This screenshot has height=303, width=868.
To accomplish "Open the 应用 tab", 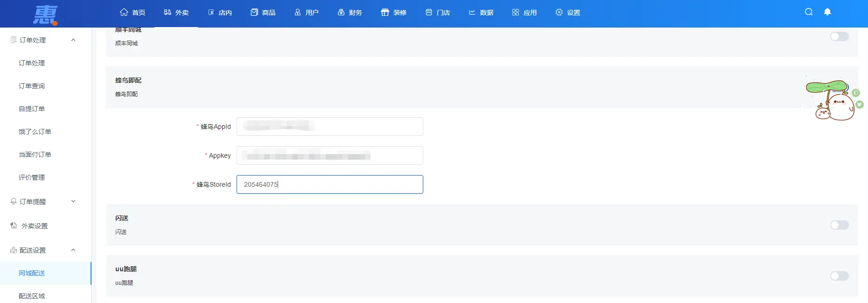I will tap(525, 13).
